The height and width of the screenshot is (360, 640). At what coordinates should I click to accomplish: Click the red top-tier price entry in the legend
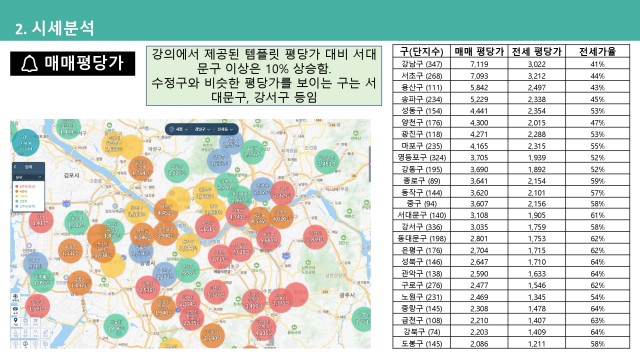tap(24, 187)
